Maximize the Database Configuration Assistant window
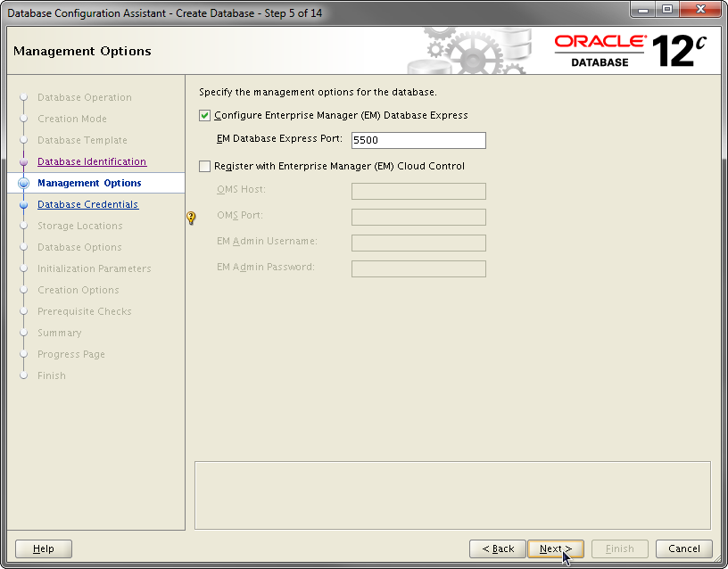728x569 pixels. click(x=667, y=9)
